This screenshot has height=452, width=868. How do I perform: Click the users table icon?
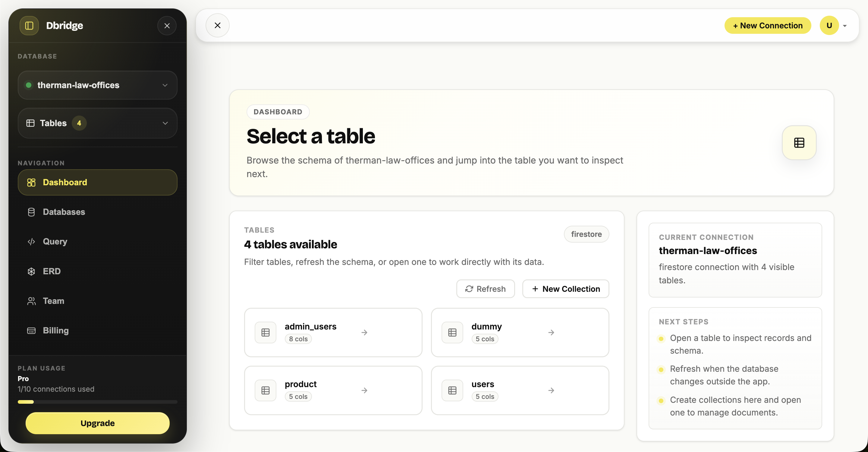(x=452, y=390)
